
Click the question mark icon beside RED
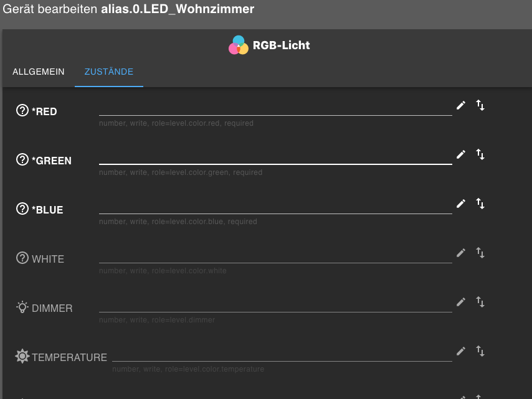tap(22, 111)
